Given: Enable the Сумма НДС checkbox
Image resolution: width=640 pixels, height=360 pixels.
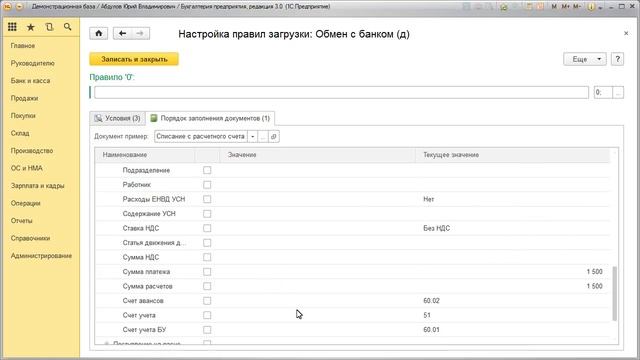Looking at the screenshot, I should tap(207, 257).
